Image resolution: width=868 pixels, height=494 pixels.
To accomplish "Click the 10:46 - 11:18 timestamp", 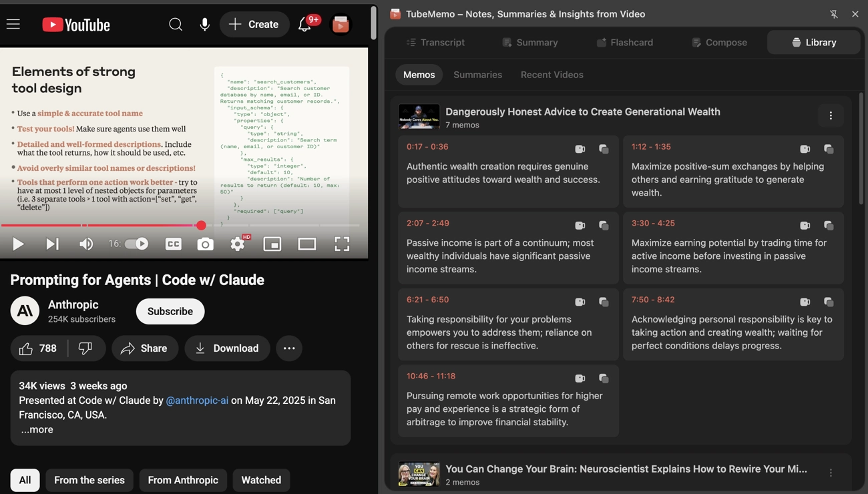I will (x=431, y=377).
